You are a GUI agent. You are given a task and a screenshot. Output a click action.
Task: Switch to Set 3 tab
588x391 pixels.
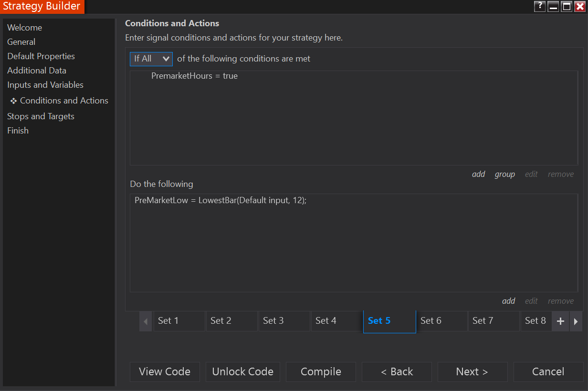point(284,321)
